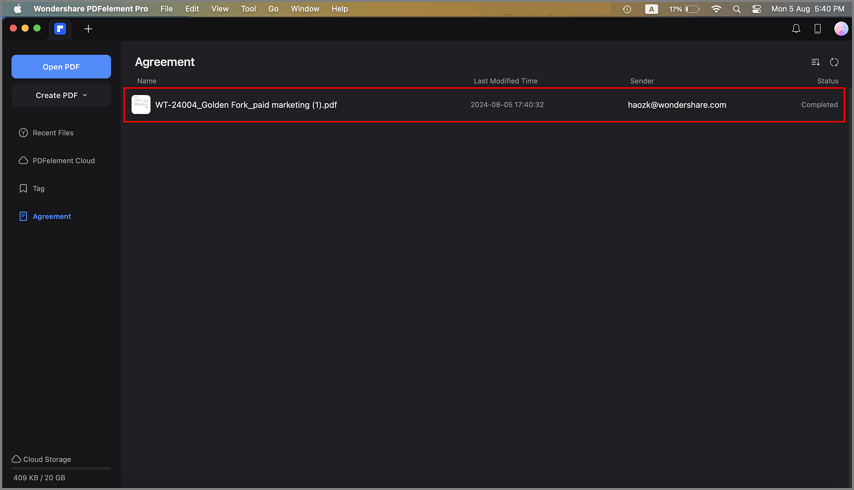This screenshot has height=490, width=854.
Task: Click the Cloud Storage usage bar
Action: click(61, 468)
